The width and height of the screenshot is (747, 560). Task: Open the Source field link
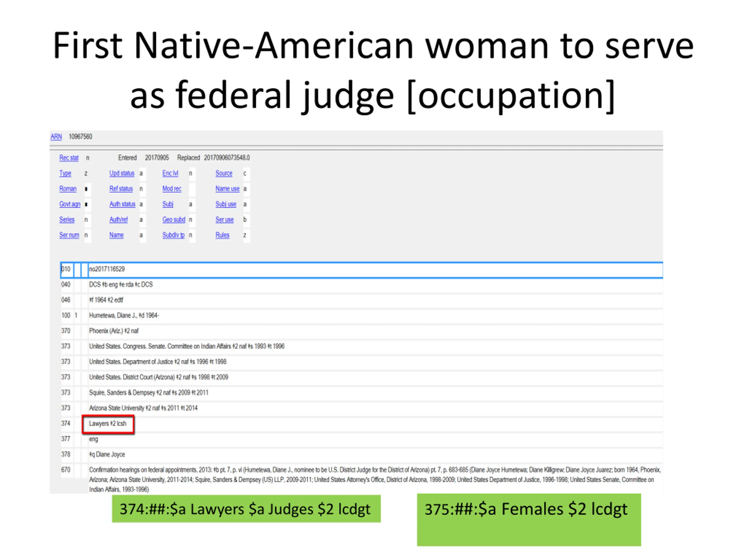pyautogui.click(x=224, y=173)
